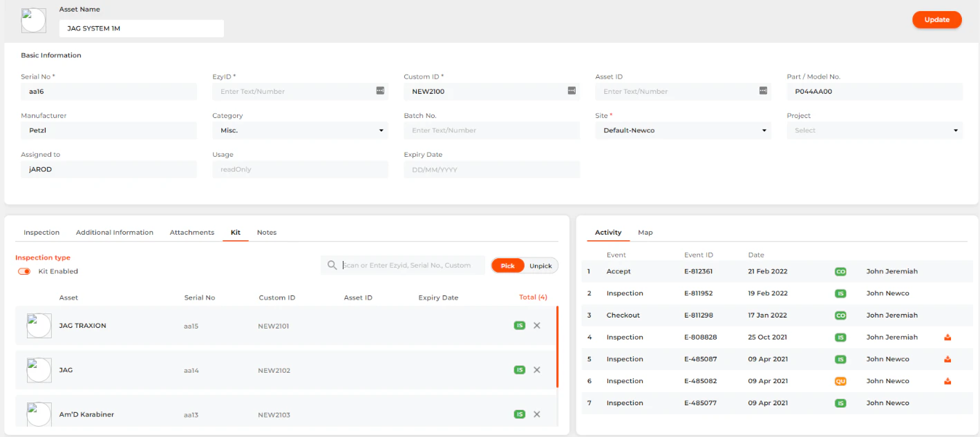
Task: Open the Project Select dropdown
Action: [x=875, y=130]
